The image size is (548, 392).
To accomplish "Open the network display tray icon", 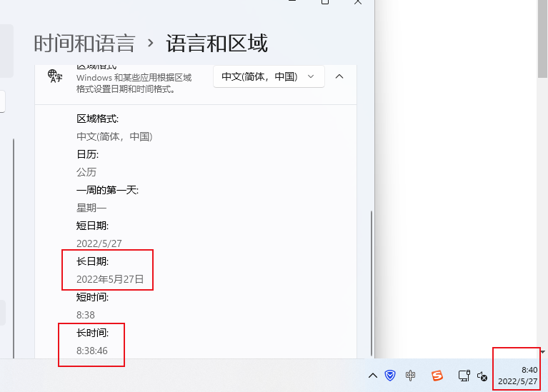I will point(464,376).
